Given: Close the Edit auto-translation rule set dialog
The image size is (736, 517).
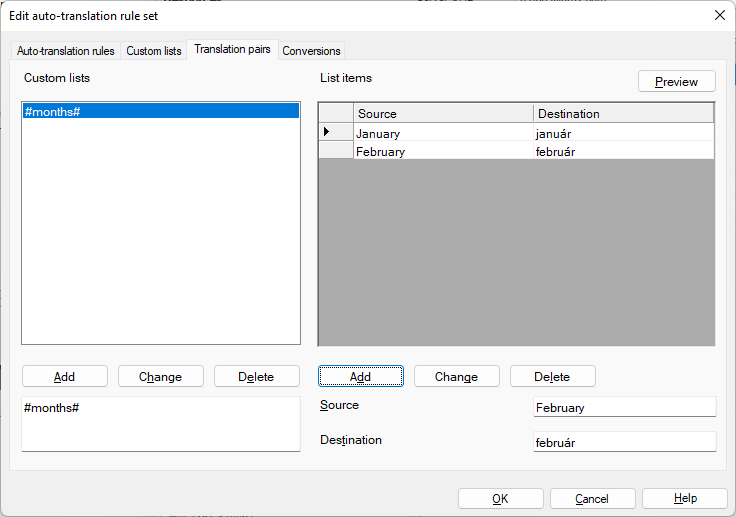Looking at the screenshot, I should tap(719, 15).
